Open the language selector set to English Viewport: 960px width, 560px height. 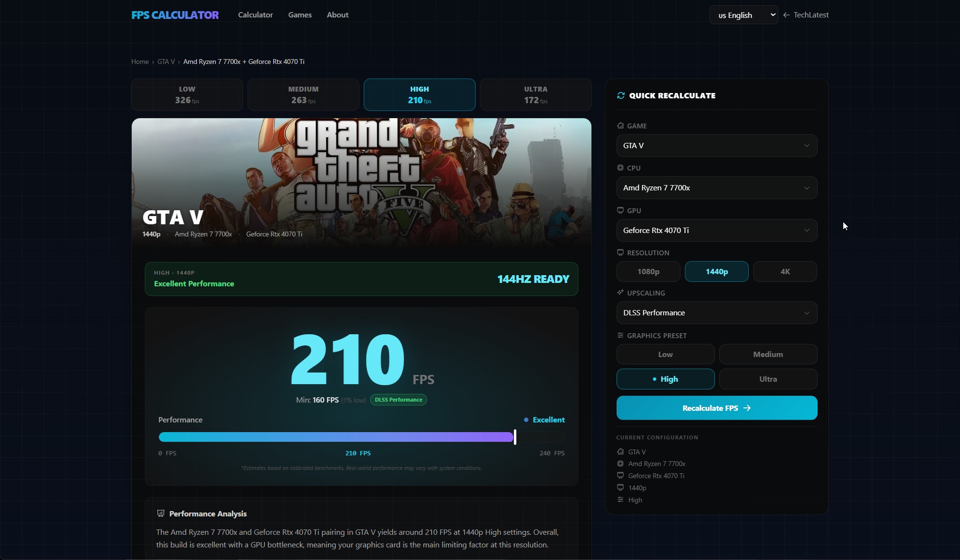point(743,15)
